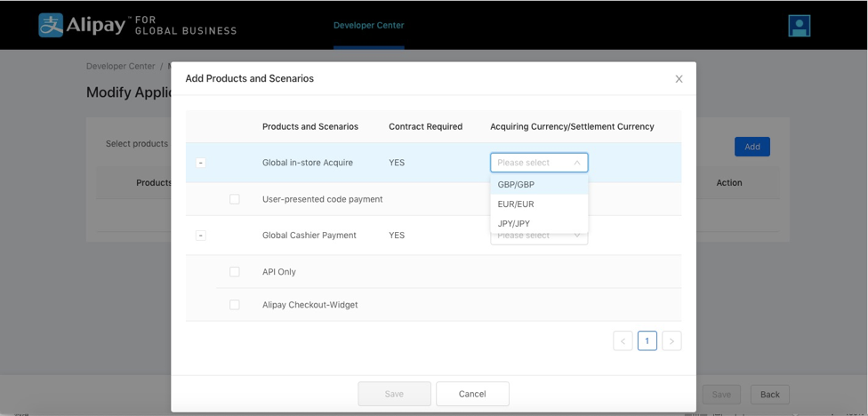Click the blue Add button
868x416 pixels.
tap(751, 147)
